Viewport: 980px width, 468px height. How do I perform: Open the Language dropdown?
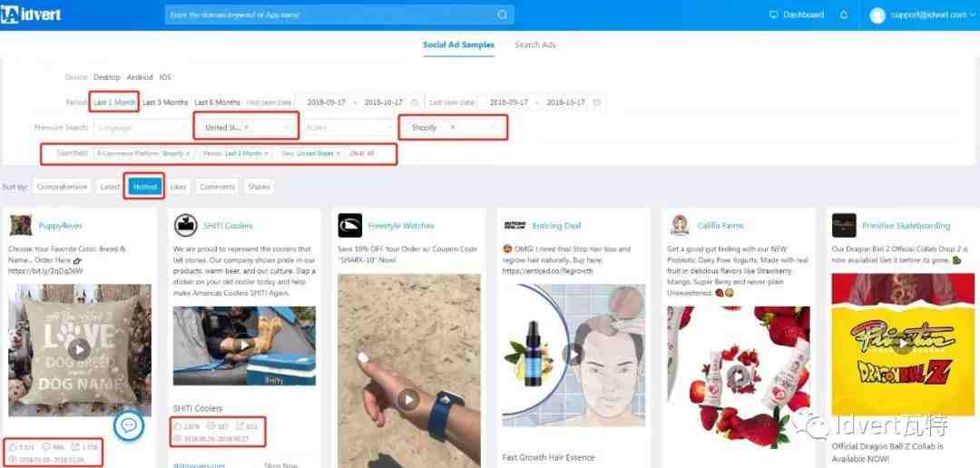coord(141,128)
